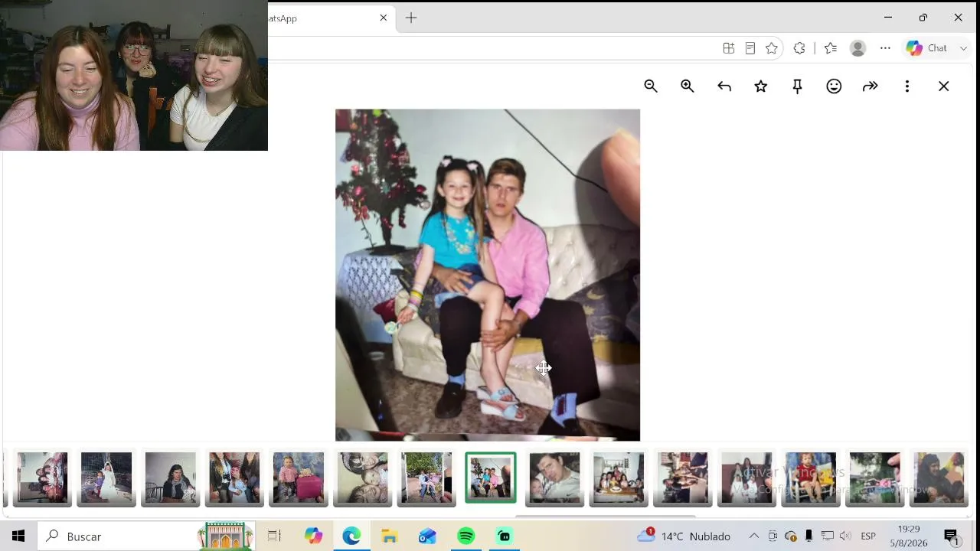This screenshot has width=980, height=551.
Task: Open the clock and calendar flyout
Action: 909,536
